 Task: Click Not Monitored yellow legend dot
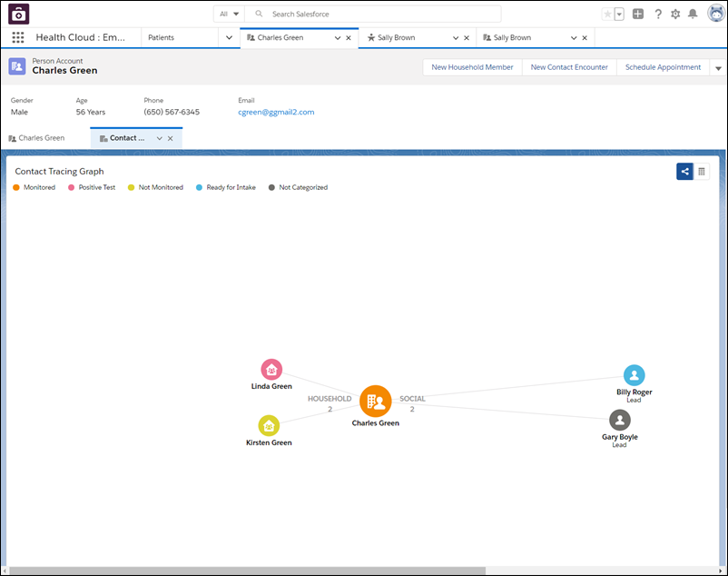click(x=131, y=187)
